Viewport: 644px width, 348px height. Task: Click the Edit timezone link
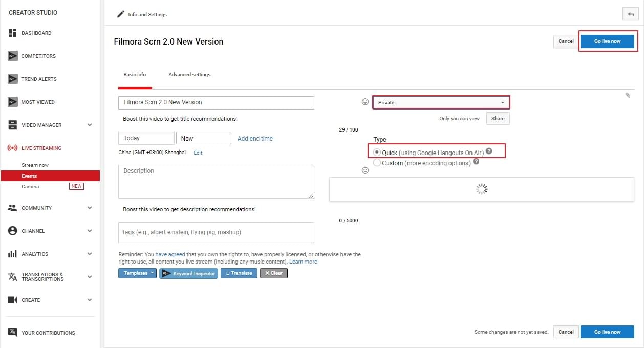pyautogui.click(x=198, y=153)
